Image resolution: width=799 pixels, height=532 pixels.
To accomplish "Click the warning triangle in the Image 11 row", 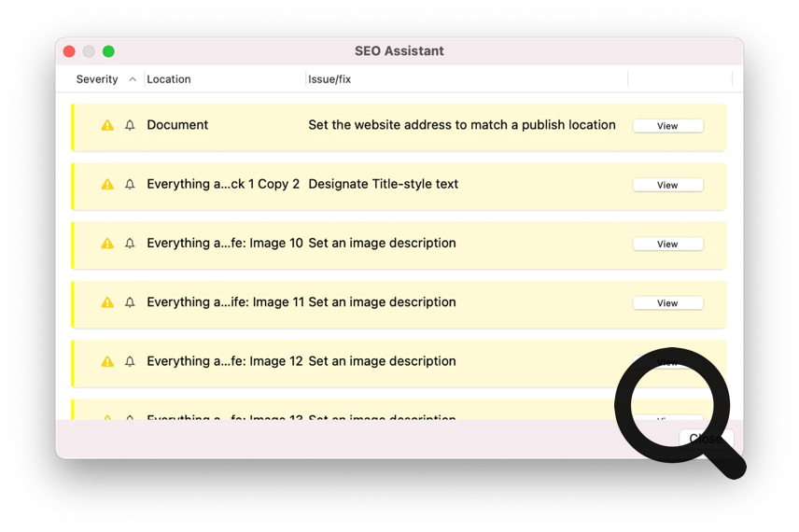I will pyautogui.click(x=107, y=302).
